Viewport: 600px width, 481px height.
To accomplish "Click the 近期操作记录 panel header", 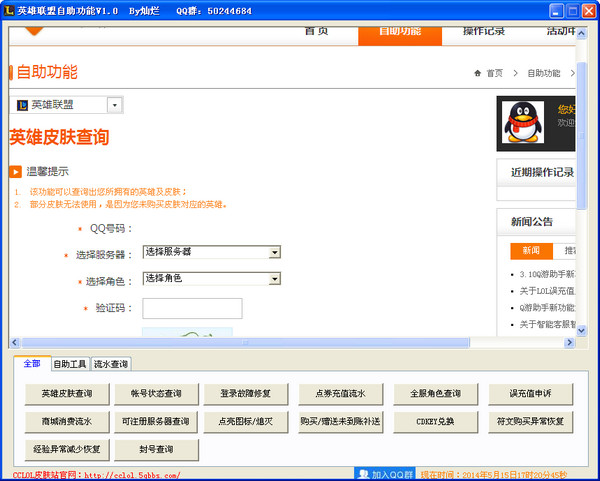I will click(536, 173).
